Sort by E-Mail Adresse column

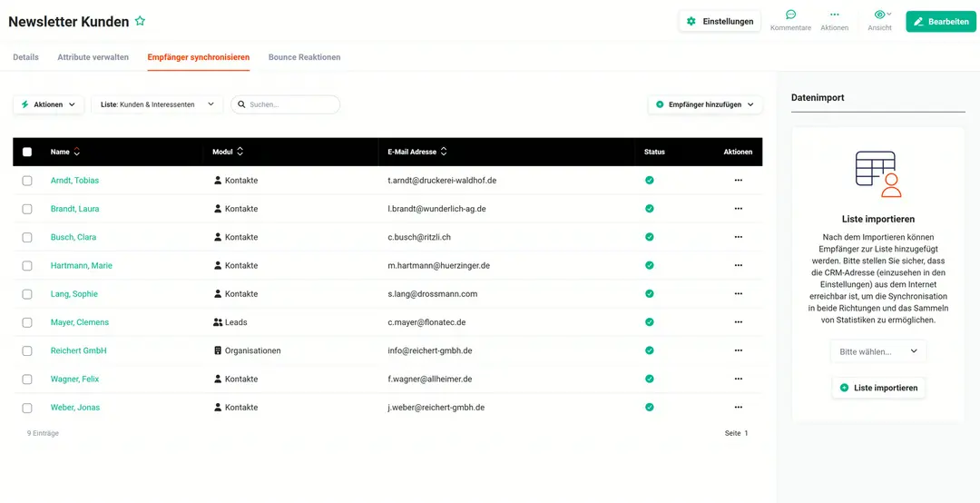pyautogui.click(x=417, y=152)
